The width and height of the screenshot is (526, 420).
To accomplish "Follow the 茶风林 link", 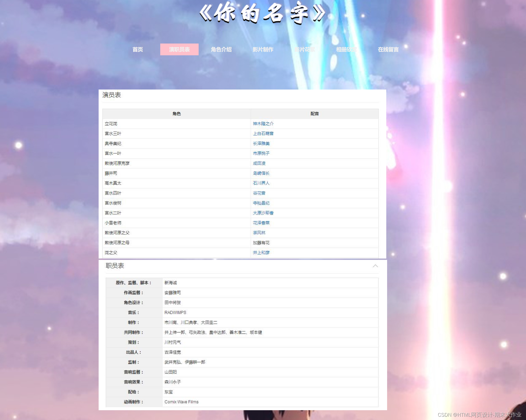I will (x=259, y=233).
